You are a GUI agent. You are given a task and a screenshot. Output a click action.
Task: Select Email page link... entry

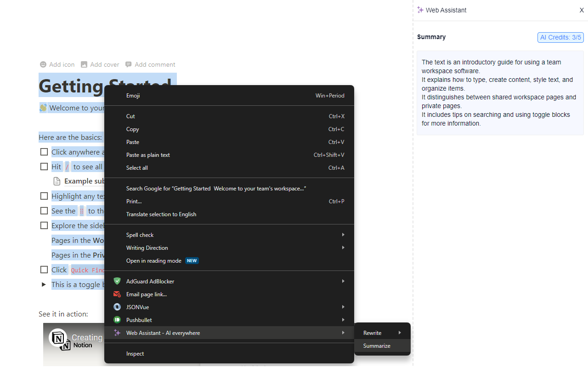pyautogui.click(x=229, y=294)
